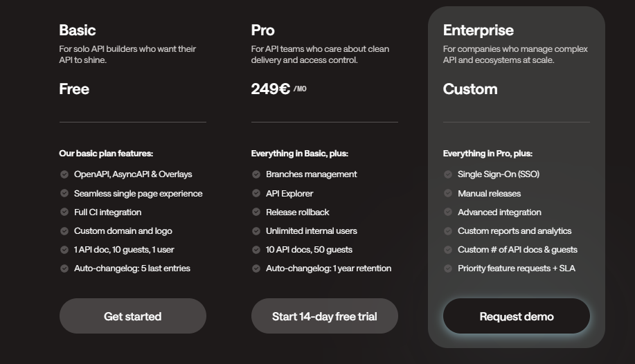The width and height of the screenshot is (635, 364).
Task: Request an Enterprise demo
Action: [x=517, y=316]
